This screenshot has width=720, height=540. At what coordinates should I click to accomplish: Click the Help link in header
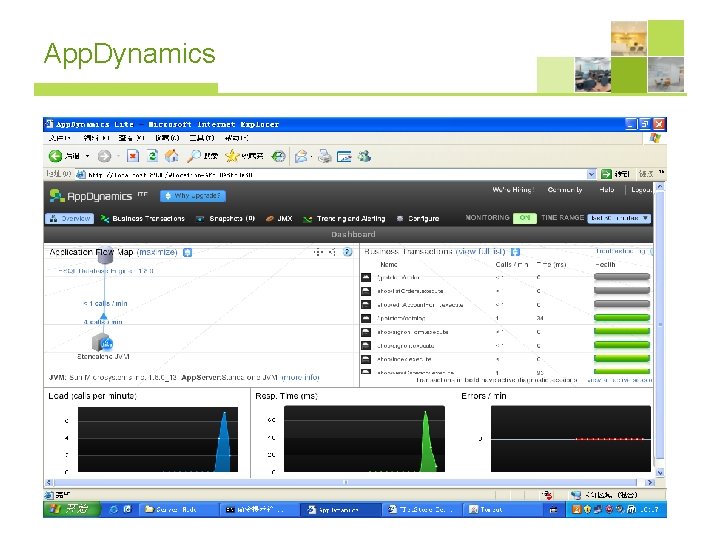(607, 190)
